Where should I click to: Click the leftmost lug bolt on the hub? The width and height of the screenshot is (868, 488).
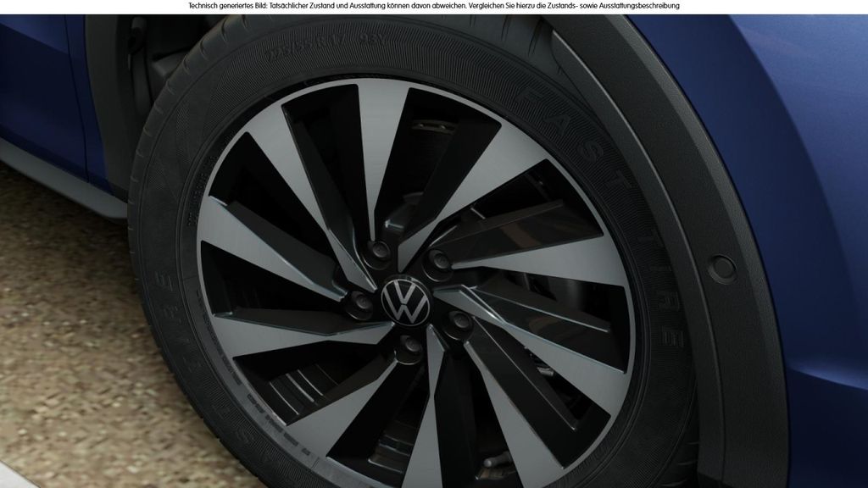pyautogui.click(x=359, y=300)
